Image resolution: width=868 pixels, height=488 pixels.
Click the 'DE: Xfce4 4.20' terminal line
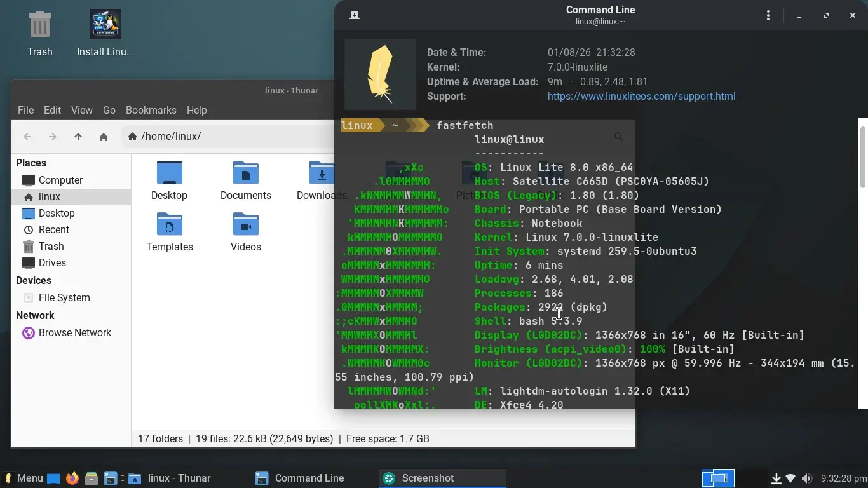click(x=519, y=404)
